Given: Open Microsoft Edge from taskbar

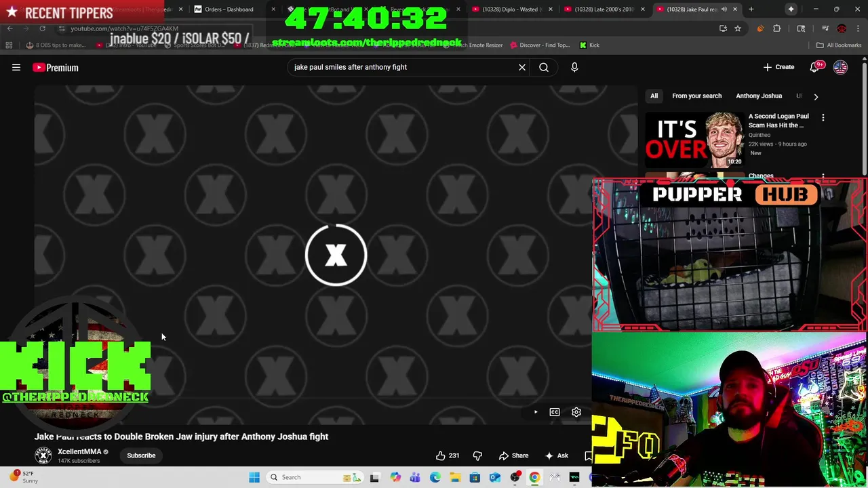Looking at the screenshot, I should click(x=435, y=477).
